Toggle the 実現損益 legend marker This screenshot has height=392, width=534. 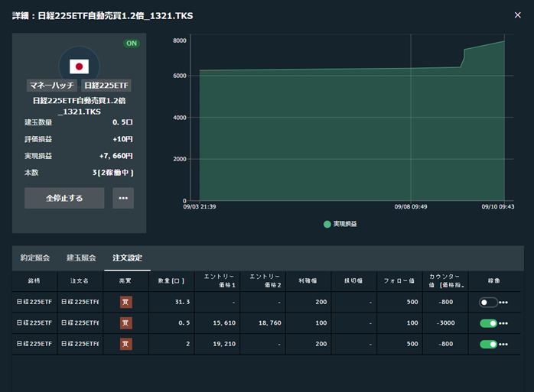click(327, 224)
